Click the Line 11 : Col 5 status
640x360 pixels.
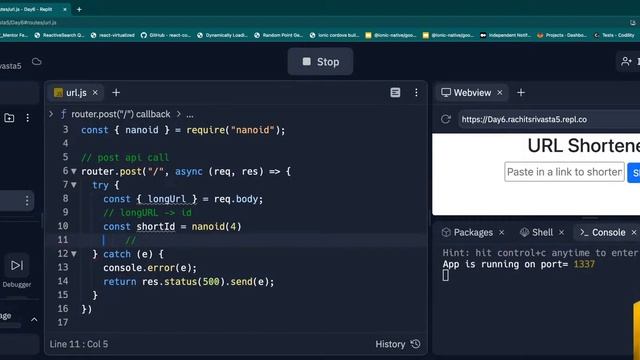(x=79, y=344)
